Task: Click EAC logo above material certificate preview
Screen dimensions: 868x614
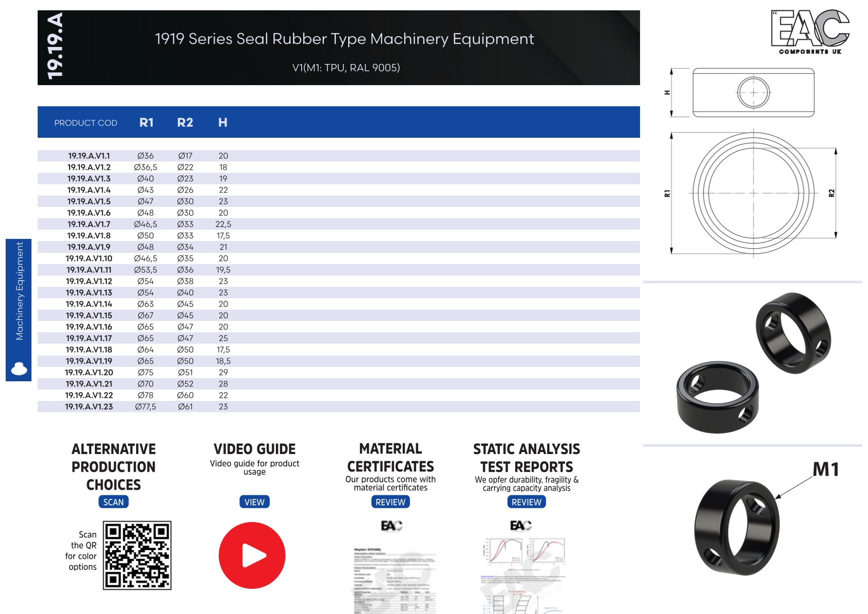Action: [x=391, y=526]
